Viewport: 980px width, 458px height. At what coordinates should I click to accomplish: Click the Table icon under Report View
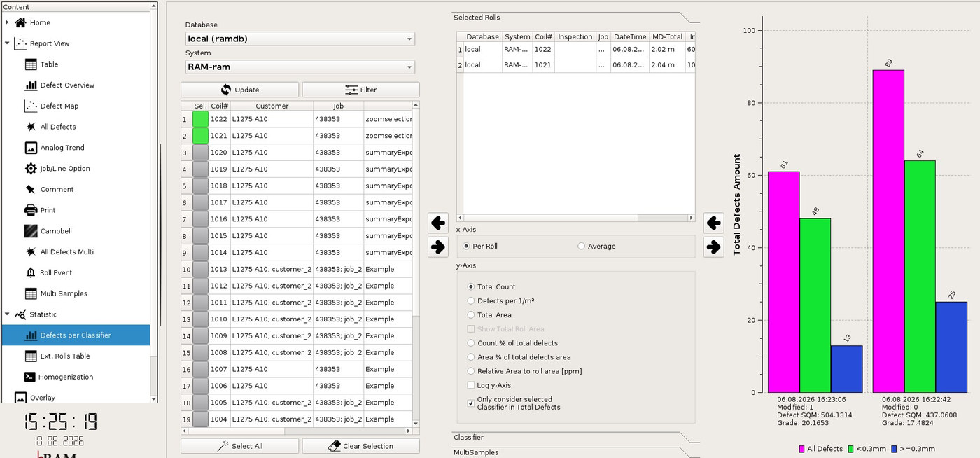[31, 64]
